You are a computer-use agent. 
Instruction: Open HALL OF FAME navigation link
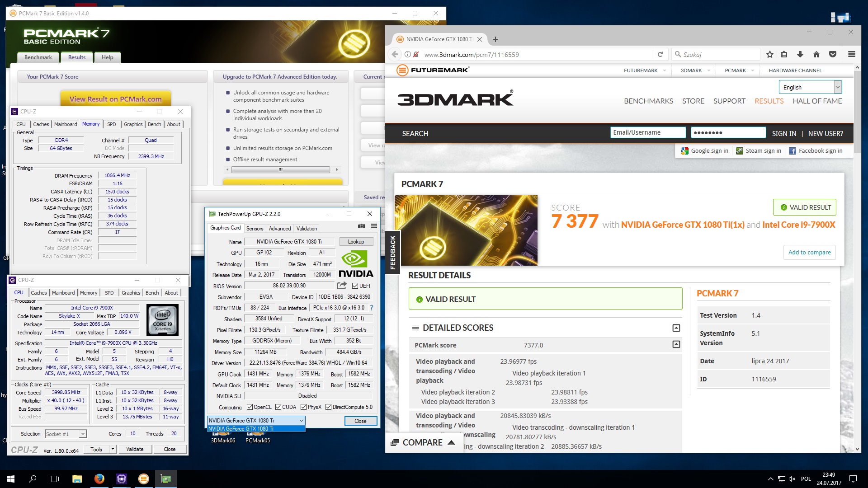click(817, 101)
